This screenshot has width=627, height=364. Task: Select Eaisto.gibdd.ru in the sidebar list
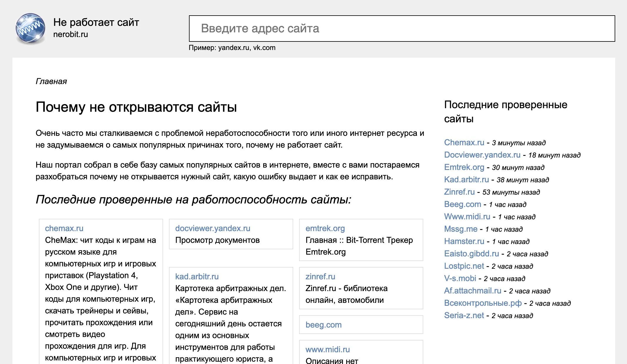[471, 254]
